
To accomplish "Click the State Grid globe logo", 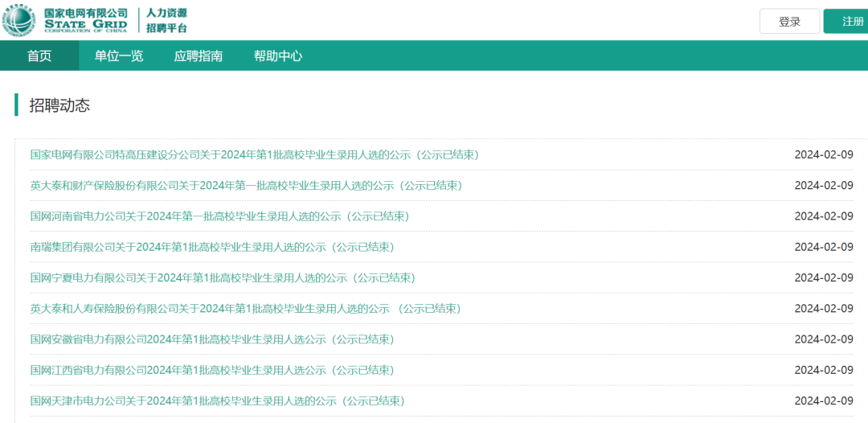I will [x=19, y=20].
